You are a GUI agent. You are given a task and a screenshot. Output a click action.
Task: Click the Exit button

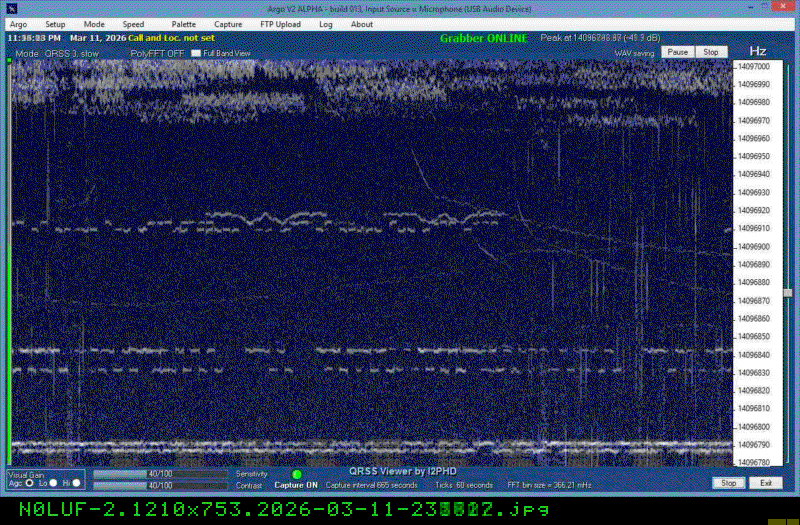click(766, 483)
